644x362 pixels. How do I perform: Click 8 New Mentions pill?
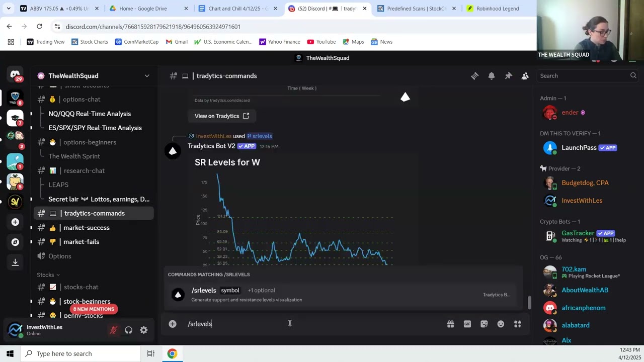(x=94, y=309)
